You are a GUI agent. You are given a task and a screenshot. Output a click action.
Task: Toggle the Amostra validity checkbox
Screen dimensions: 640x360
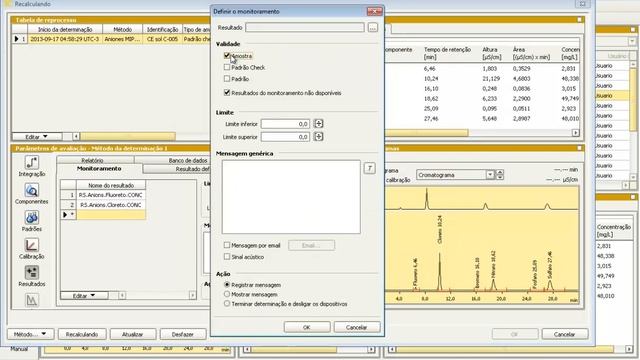pos(227,56)
